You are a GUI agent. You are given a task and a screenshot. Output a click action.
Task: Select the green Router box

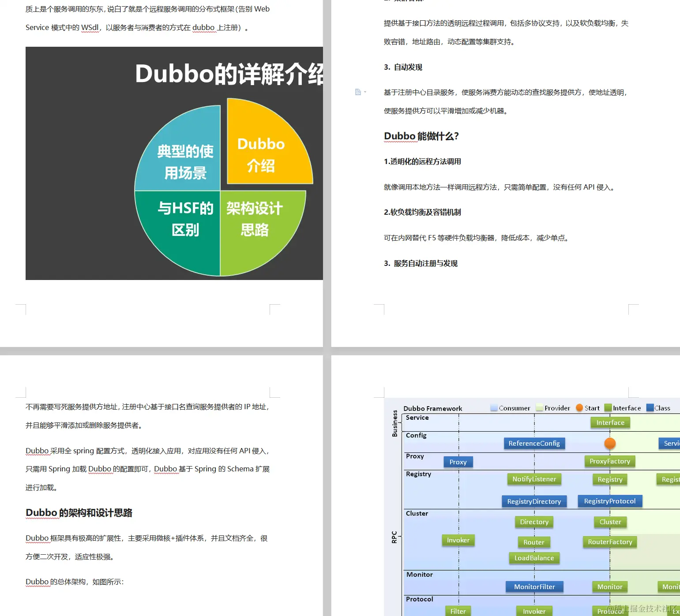click(x=534, y=542)
